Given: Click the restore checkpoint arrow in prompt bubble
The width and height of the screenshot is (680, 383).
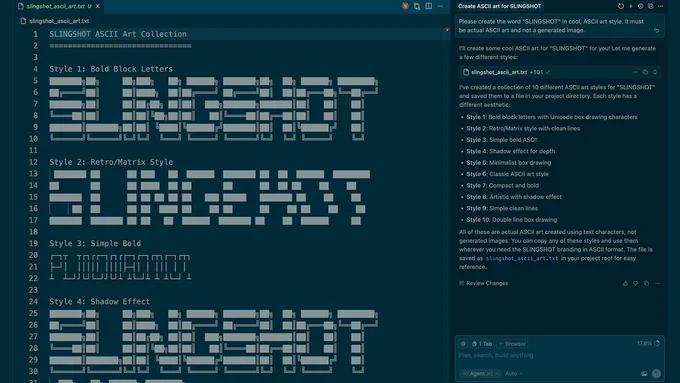Looking at the screenshot, I should tap(657, 30).
